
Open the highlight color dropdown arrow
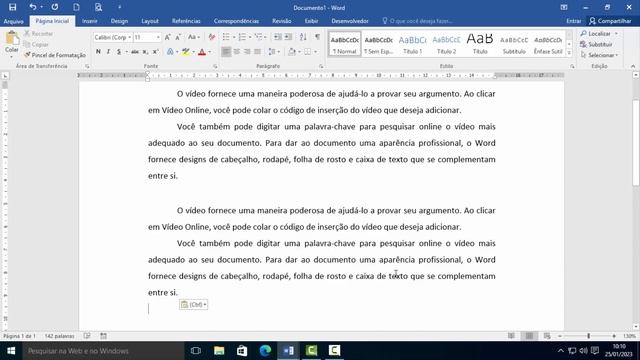pyautogui.click(x=193, y=52)
